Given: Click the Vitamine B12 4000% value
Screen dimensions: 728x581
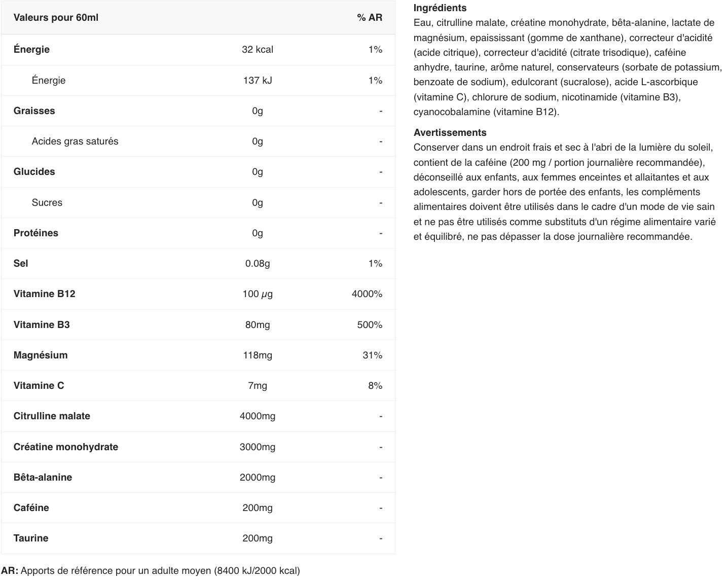Looking at the screenshot, I should (x=367, y=294).
